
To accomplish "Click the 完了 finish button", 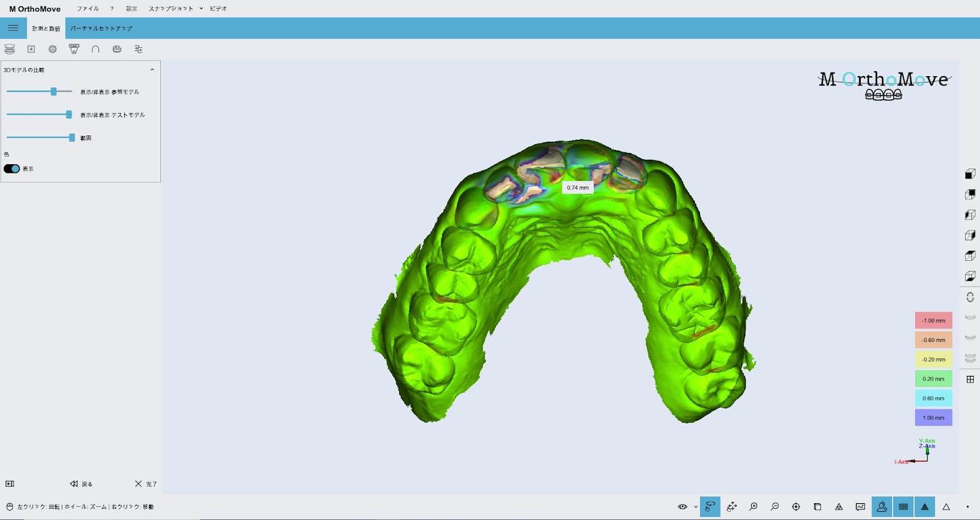I will pyautogui.click(x=146, y=484).
